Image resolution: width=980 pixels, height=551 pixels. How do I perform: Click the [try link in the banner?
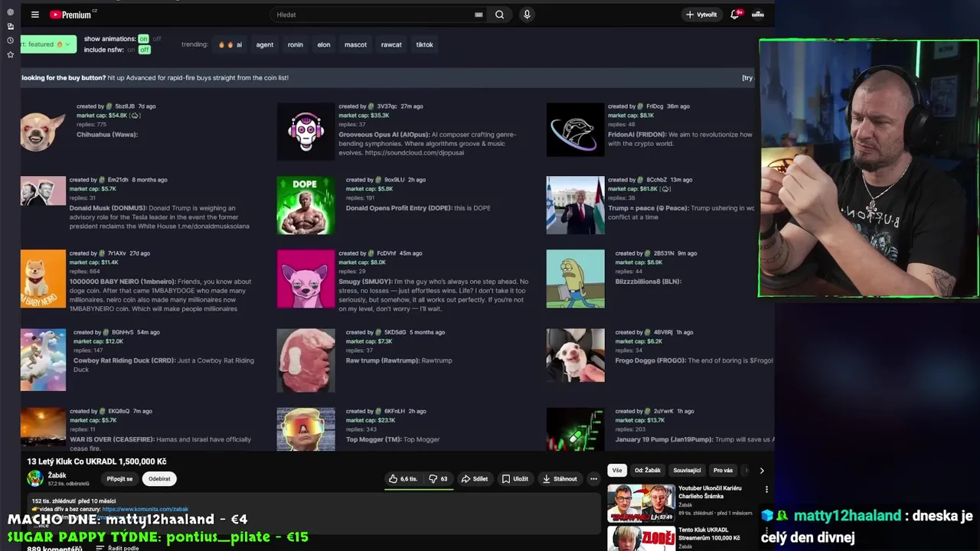[747, 77]
